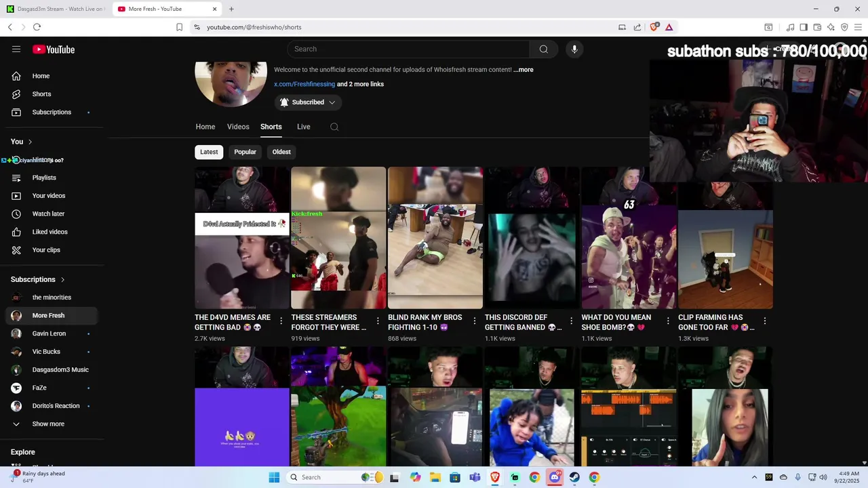
Task: Close the More Fresh - YouTube tab
Action: click(x=215, y=9)
